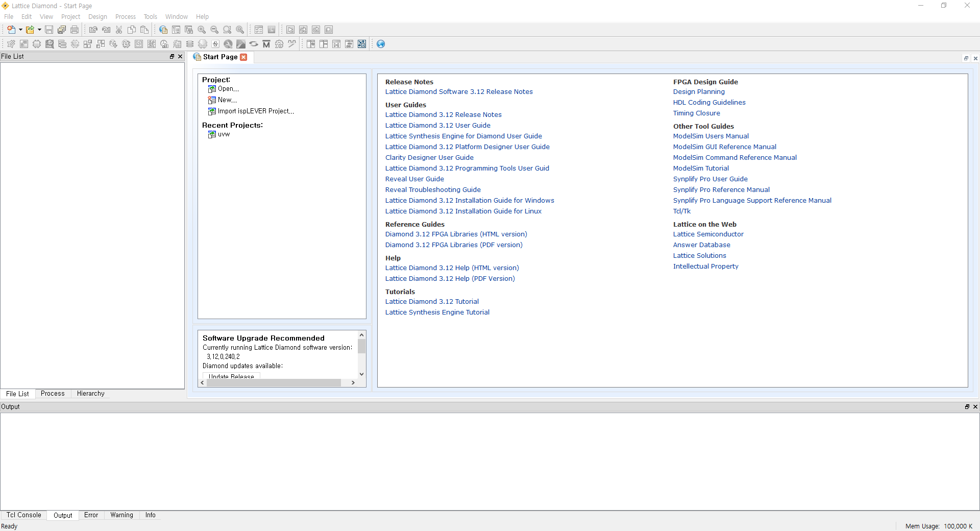This screenshot has width=980, height=531.
Task: Click the Run play toolbar icon
Action: [290, 30]
